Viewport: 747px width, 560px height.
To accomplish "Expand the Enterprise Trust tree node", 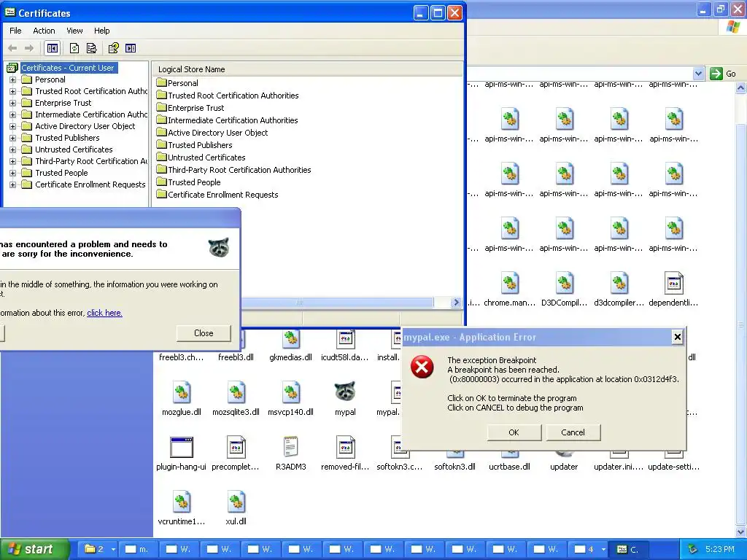I will pos(13,103).
